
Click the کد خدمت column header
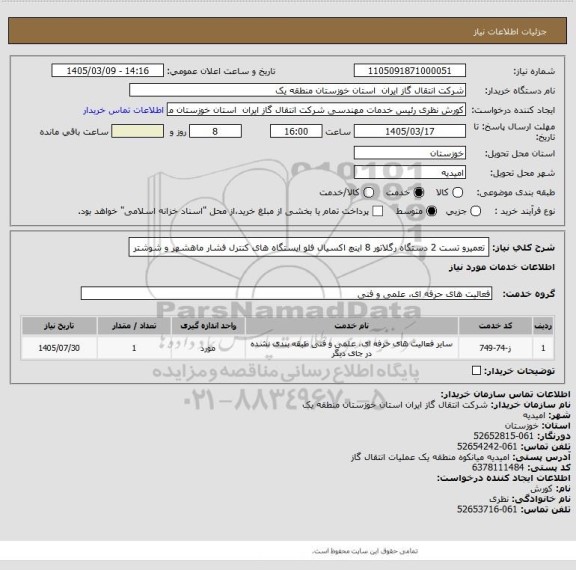(495, 326)
